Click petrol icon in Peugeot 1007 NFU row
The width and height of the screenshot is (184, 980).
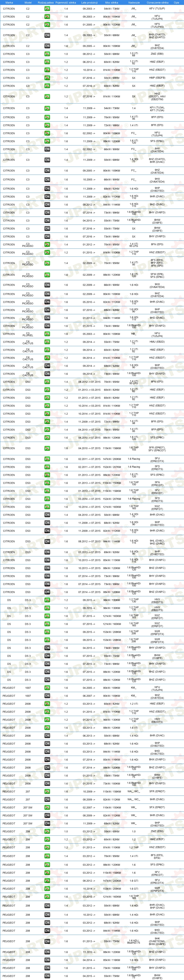[x=47, y=688]
